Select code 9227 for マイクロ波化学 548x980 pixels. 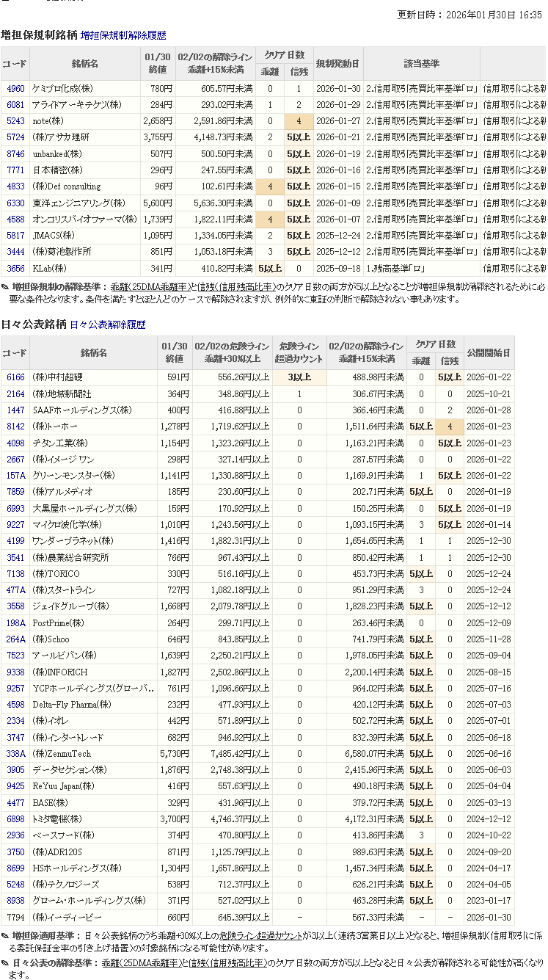(15, 525)
